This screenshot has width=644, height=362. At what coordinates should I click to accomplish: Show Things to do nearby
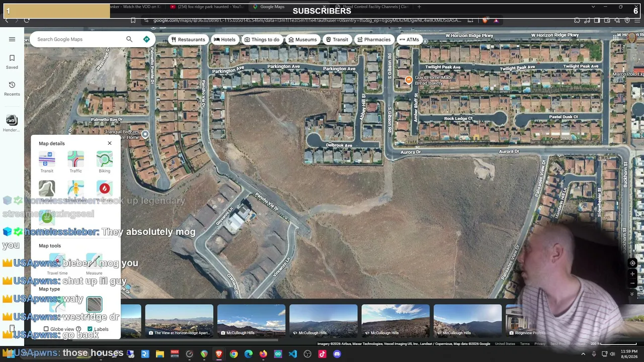coord(262,40)
